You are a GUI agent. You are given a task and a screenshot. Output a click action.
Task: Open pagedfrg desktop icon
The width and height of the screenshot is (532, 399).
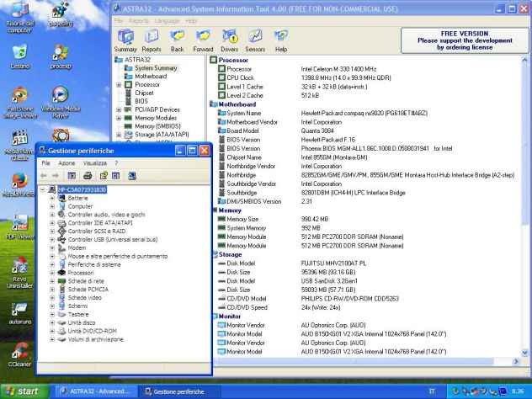(x=61, y=14)
